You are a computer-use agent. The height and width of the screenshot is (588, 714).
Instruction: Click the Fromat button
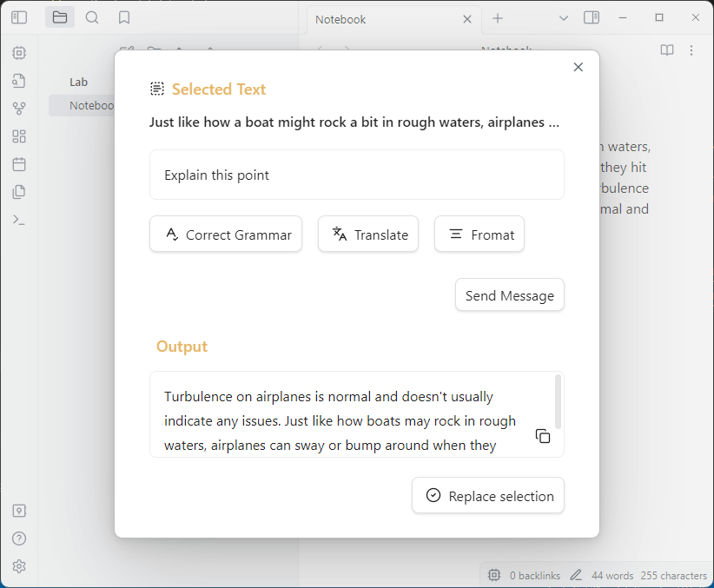tap(479, 235)
